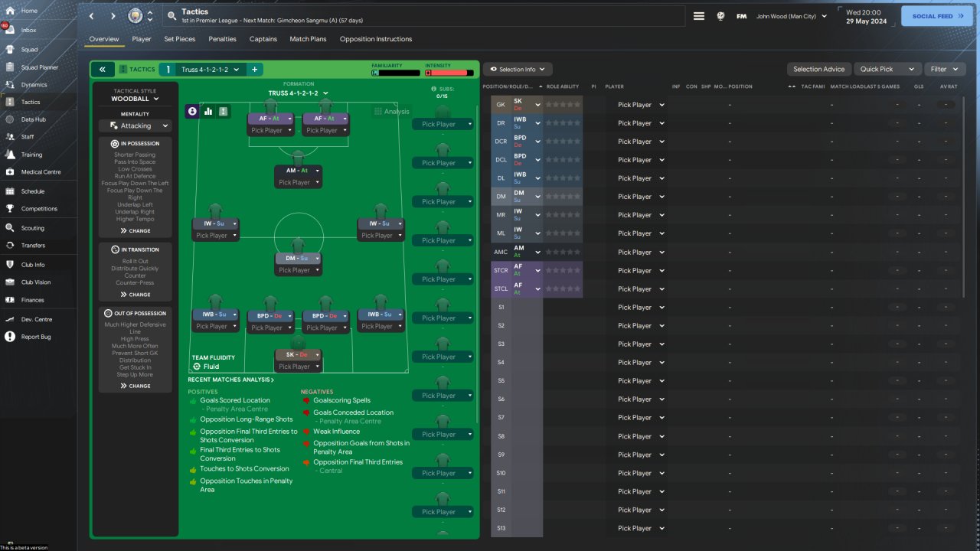Open the Transfers sidebar icon
The height and width of the screenshot is (551, 980).
click(x=10, y=246)
